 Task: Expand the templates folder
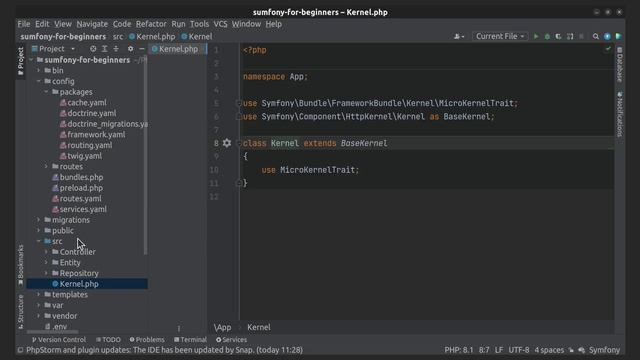[39, 294]
